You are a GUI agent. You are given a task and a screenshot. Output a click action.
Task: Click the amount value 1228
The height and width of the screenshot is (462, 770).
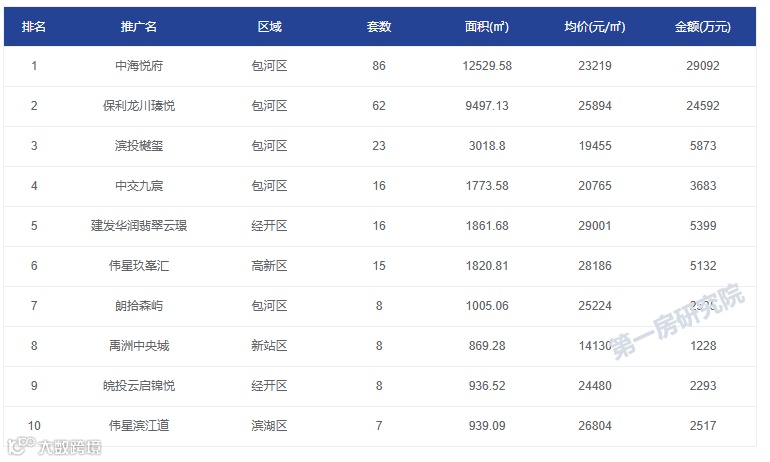[703, 346]
